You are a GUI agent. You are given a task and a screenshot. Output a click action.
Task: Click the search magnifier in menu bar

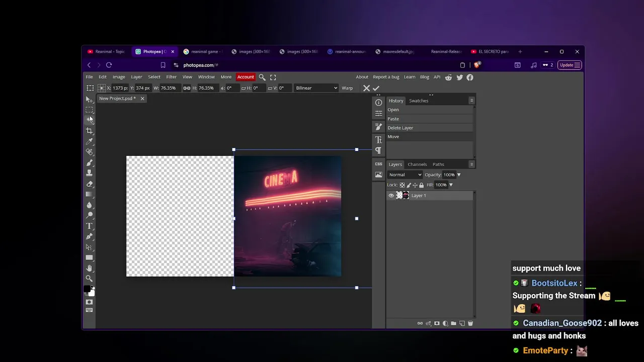(x=262, y=77)
